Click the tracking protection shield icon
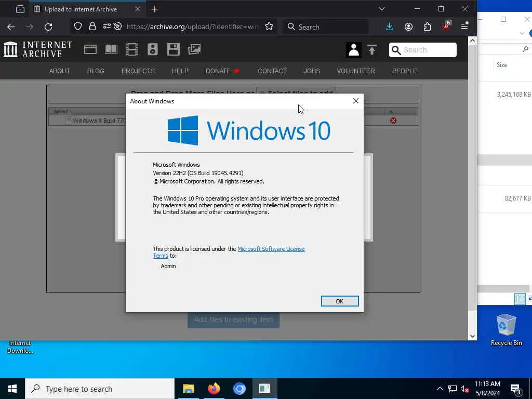532x399 pixels. tap(78, 26)
